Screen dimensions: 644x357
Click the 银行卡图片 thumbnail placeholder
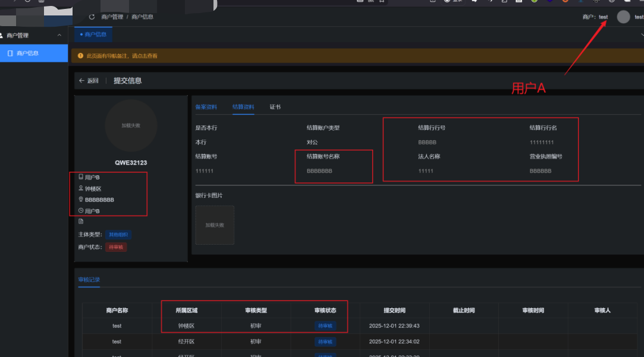click(x=215, y=225)
